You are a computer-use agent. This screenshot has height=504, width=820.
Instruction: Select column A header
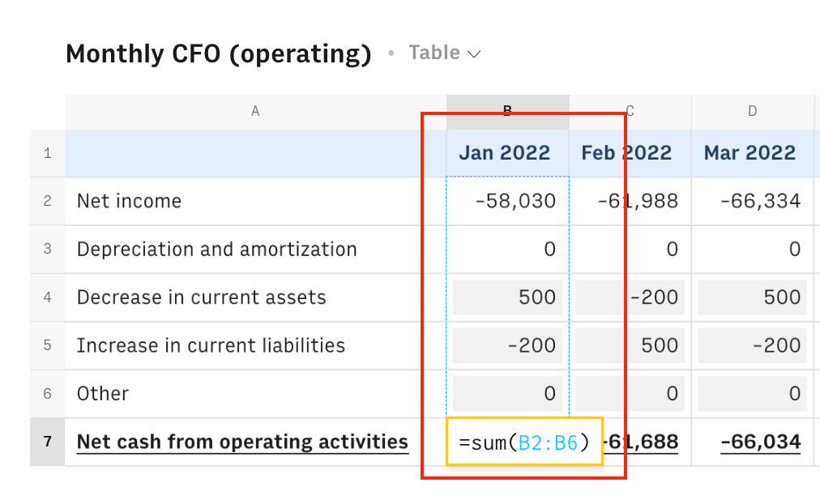coord(255,112)
